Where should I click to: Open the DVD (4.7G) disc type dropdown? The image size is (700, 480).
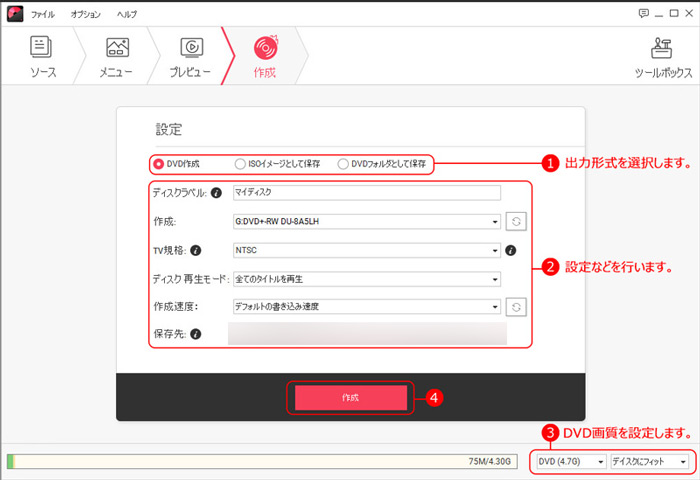coord(571,461)
